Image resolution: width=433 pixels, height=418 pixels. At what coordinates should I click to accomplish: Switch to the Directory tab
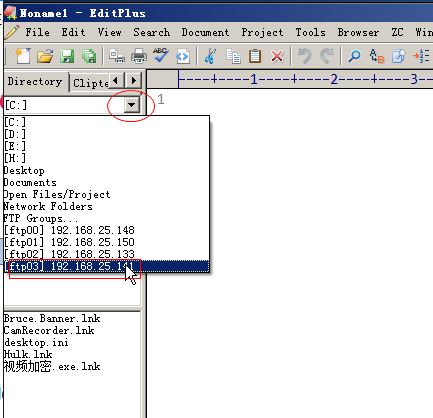coord(35,82)
